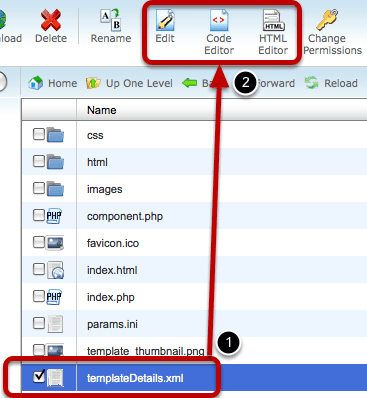The image size is (367, 398).
Task: Click the html folder icon
Action: [55, 162]
